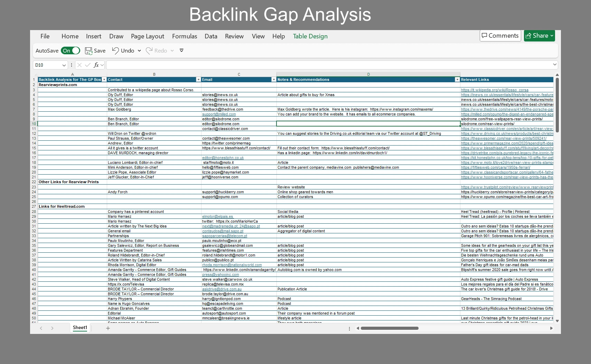Switch to the Formulas tab
This screenshot has height=364, width=591.
(x=185, y=36)
